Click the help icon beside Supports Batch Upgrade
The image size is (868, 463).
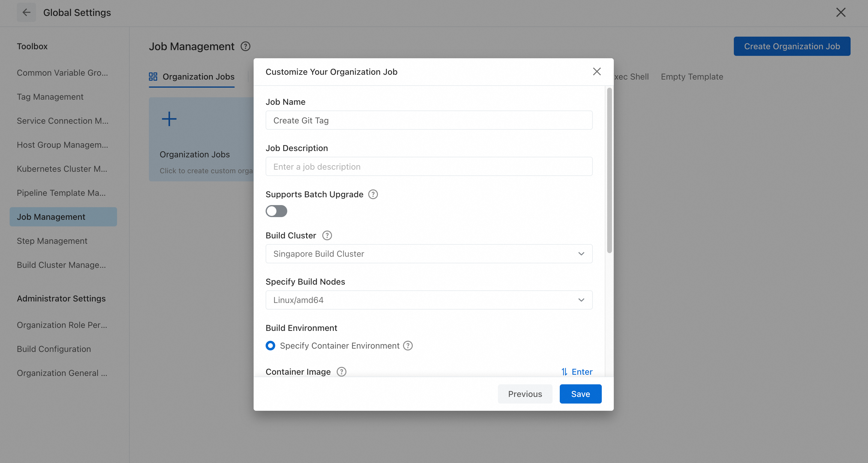[373, 195]
